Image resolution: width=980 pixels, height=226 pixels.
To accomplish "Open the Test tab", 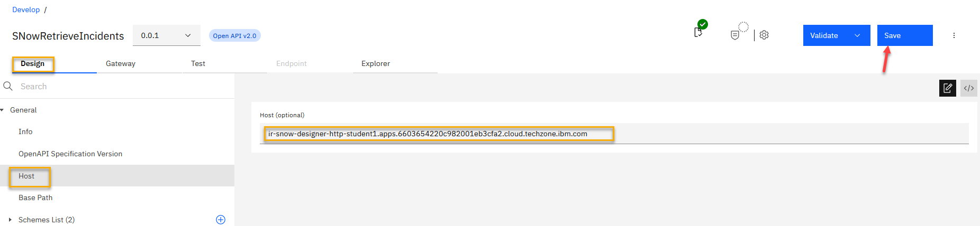I will pos(198,63).
